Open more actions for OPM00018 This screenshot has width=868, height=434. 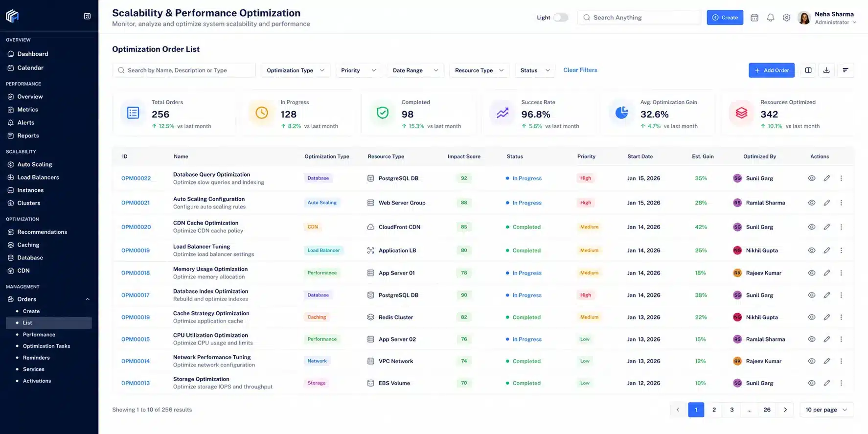841,273
